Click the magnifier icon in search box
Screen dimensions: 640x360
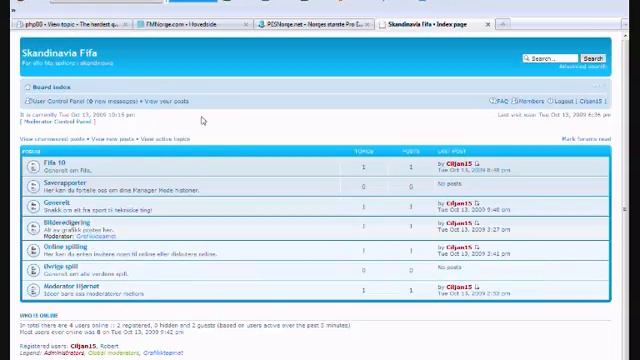[x=527, y=58]
